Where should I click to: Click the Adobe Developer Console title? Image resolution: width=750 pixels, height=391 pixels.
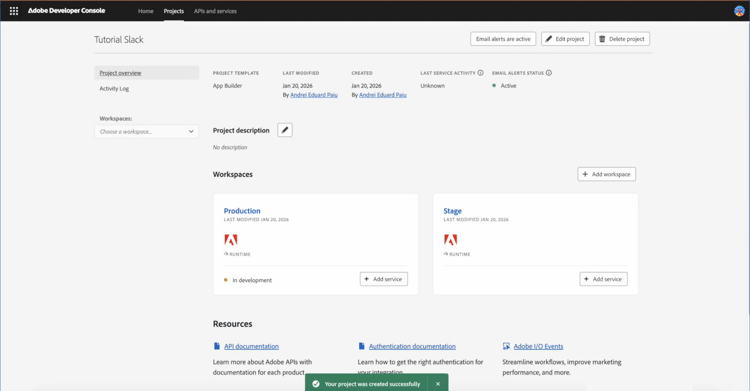coord(66,11)
